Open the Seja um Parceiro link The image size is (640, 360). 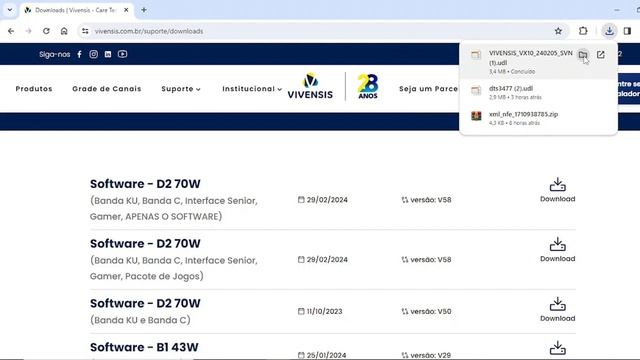tap(429, 89)
